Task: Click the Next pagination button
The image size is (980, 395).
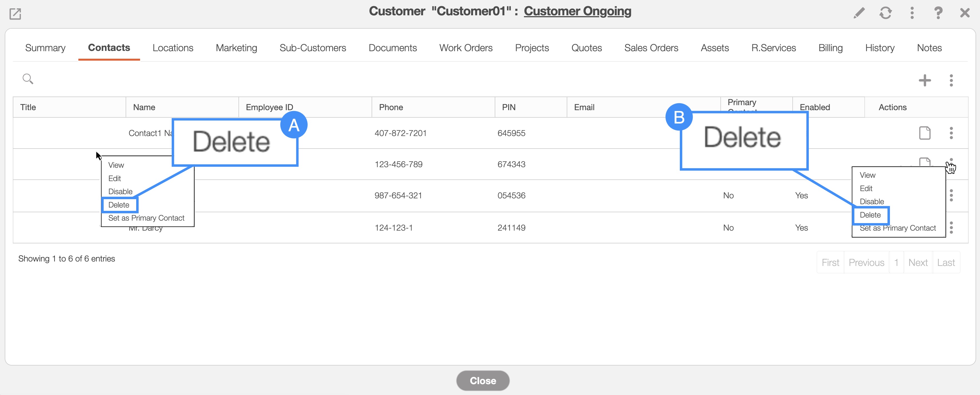Action: 918,262
